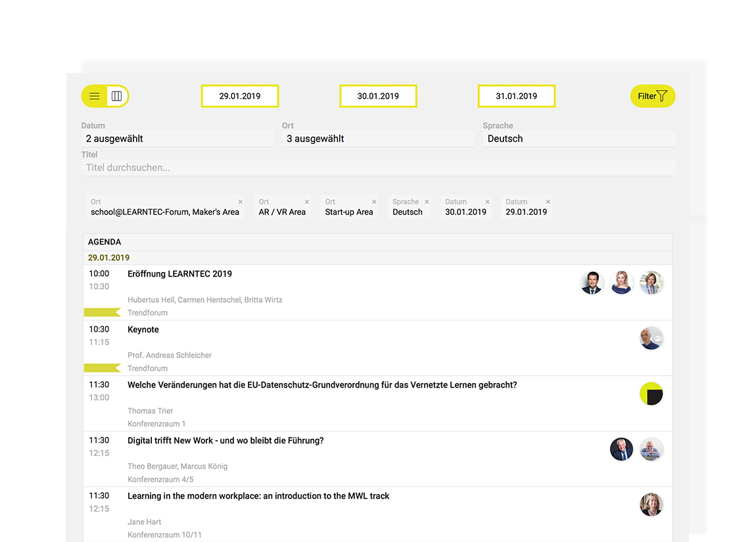Remove the Start-up Area filter chip

click(x=373, y=202)
